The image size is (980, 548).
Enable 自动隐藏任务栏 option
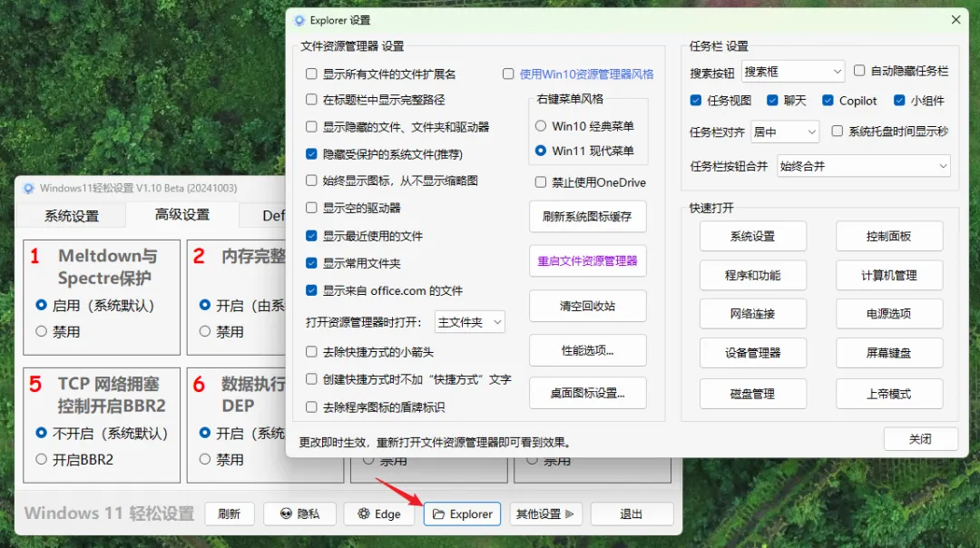click(858, 71)
